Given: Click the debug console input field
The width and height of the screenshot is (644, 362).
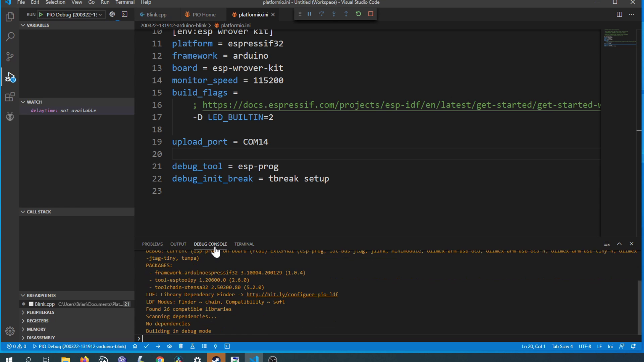Looking at the screenshot, I should click(389, 338).
